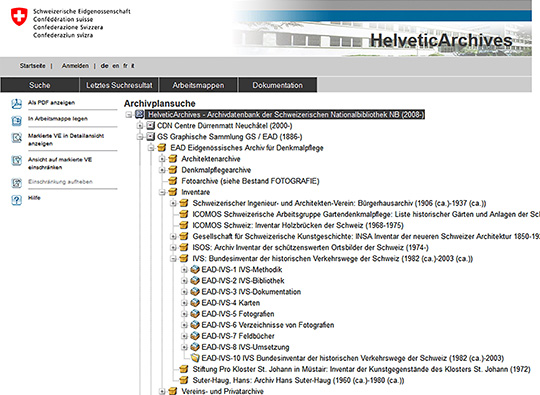Expand the Denkmalpflegearchive node
Image resolution: width=540 pixels, height=395 pixels.
click(162, 170)
